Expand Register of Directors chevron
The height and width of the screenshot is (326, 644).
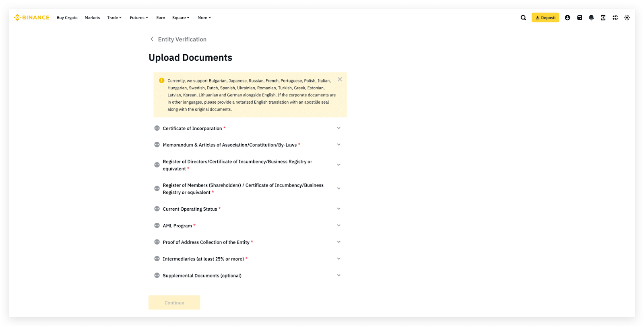click(339, 165)
